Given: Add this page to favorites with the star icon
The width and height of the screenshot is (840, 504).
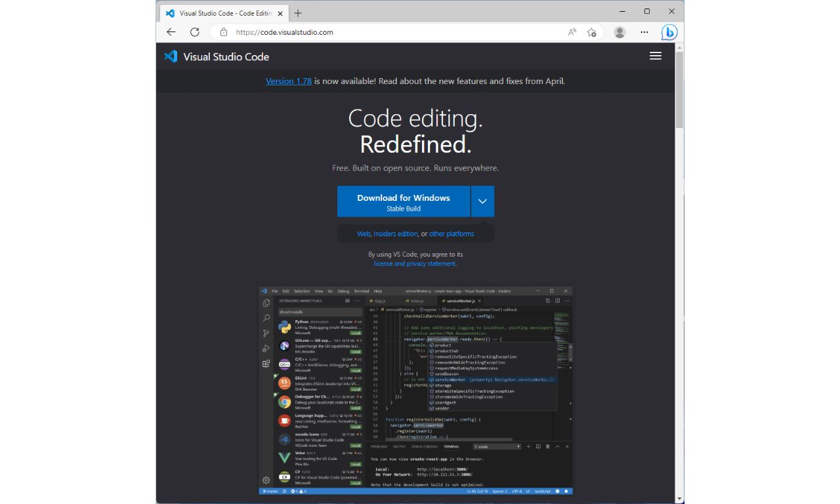Looking at the screenshot, I should [x=591, y=32].
